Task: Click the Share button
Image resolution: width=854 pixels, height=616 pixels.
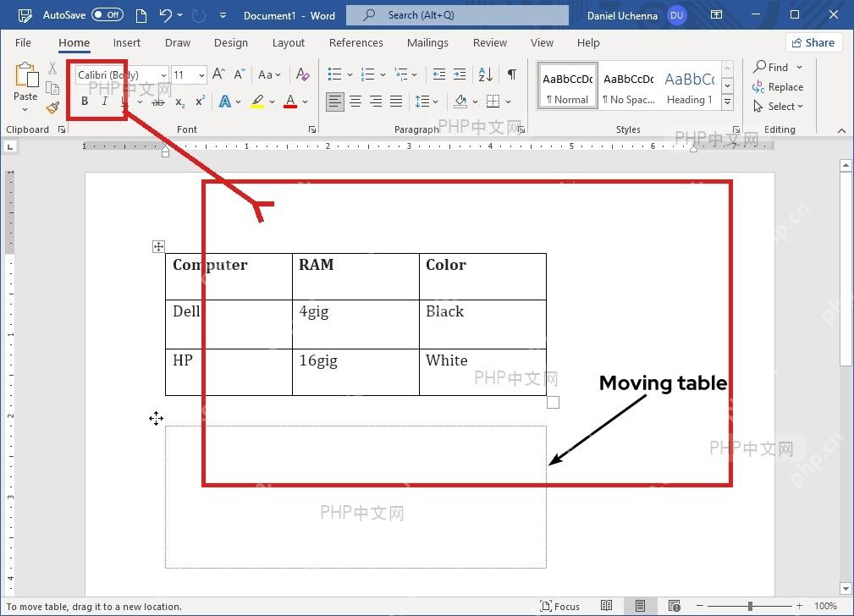Action: pos(813,42)
